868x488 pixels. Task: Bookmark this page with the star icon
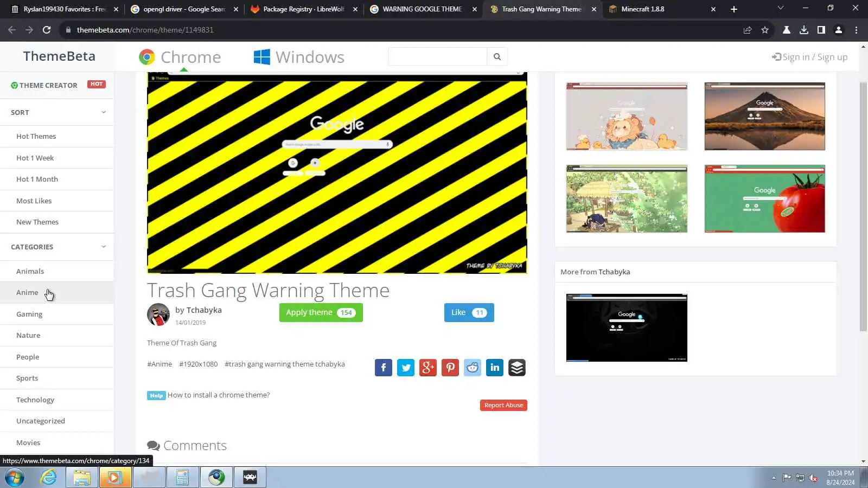tap(765, 30)
